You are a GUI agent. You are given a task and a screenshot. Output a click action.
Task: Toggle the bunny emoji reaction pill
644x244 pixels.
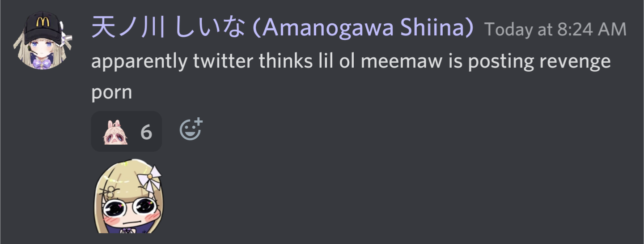coord(127,131)
